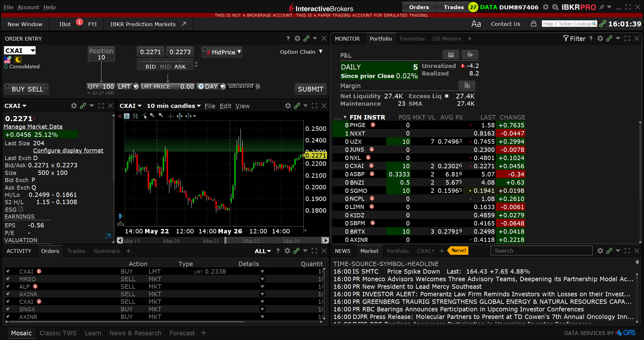Viewport: 644px width, 340px height.
Task: Open the ALL filter dropdown in Activity
Action: click(x=263, y=251)
